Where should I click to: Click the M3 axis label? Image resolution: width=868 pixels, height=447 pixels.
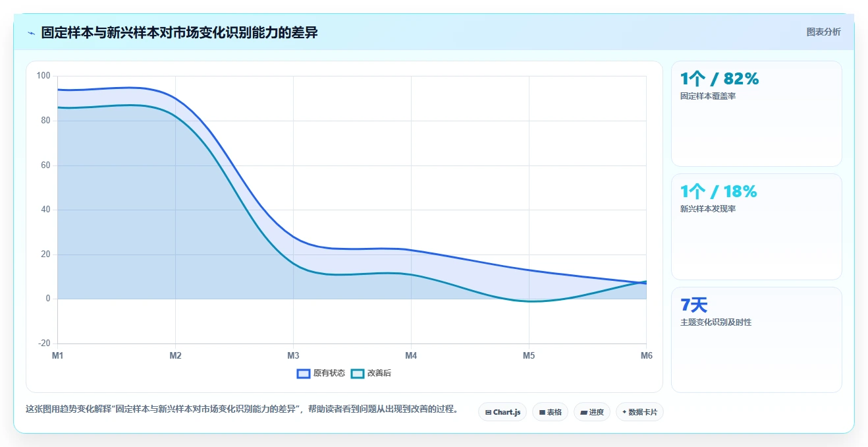point(293,356)
